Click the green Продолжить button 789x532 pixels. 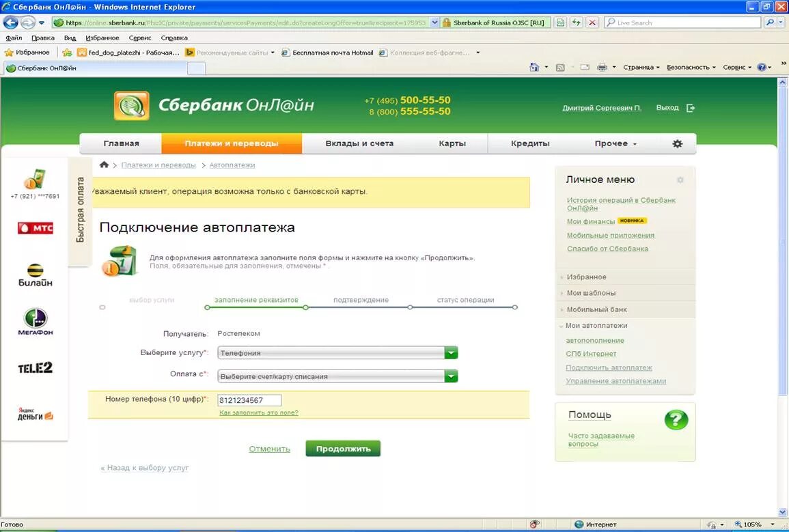pyautogui.click(x=343, y=449)
